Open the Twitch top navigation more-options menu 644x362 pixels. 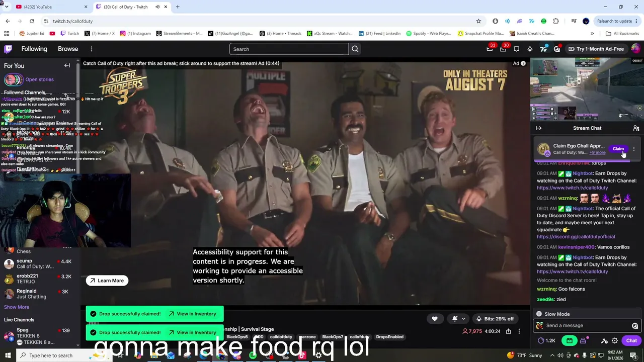tap(92, 49)
